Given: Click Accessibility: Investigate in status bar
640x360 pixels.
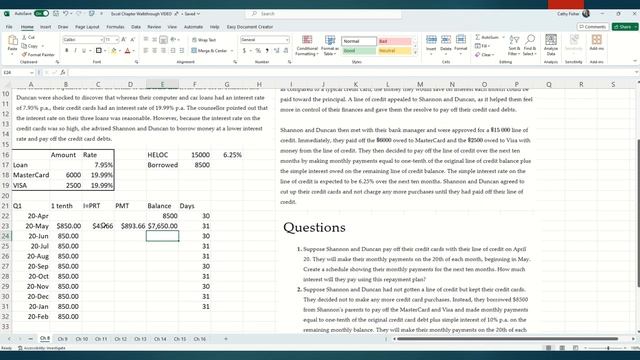Looking at the screenshot, I should point(42,348).
